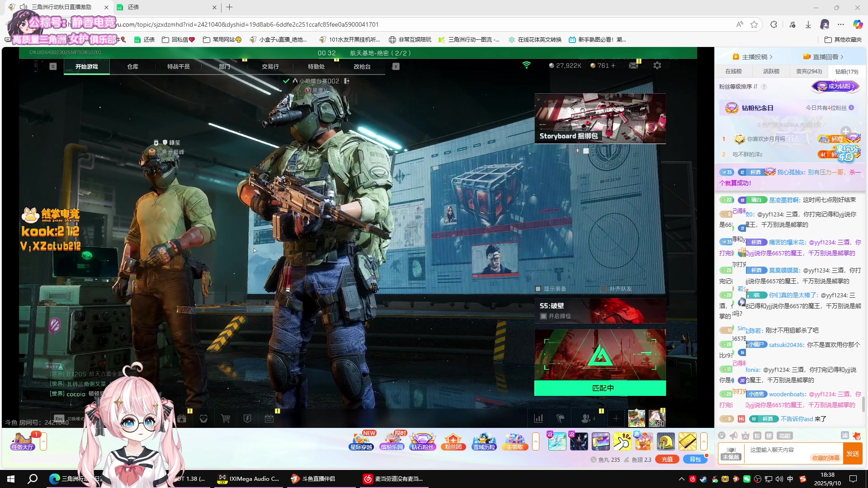The width and height of the screenshot is (868, 488).
Task: Click the chat input field
Action: coord(793,450)
